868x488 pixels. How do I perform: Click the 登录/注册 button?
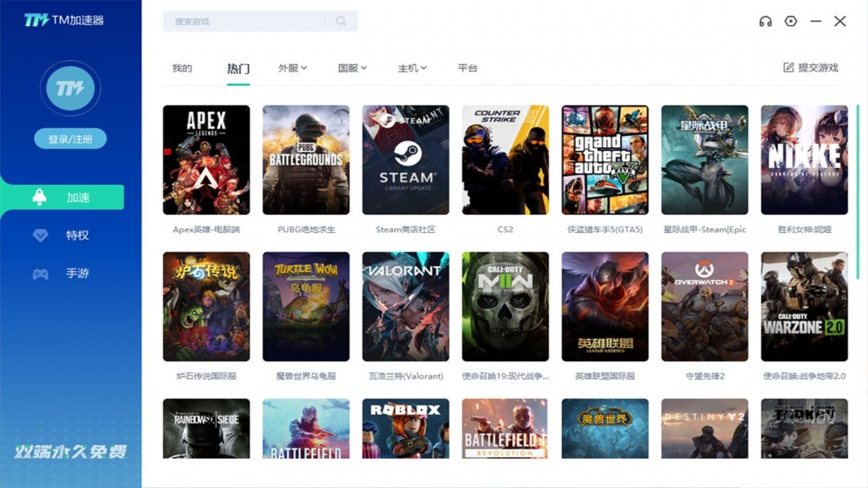[x=70, y=139]
